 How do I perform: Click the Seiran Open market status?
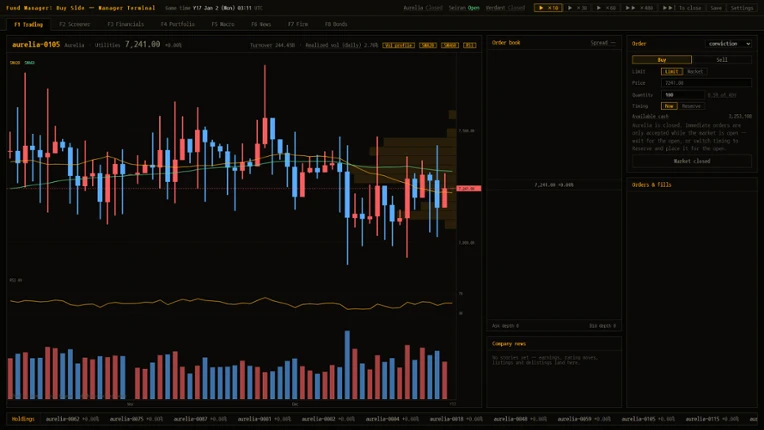(x=464, y=8)
